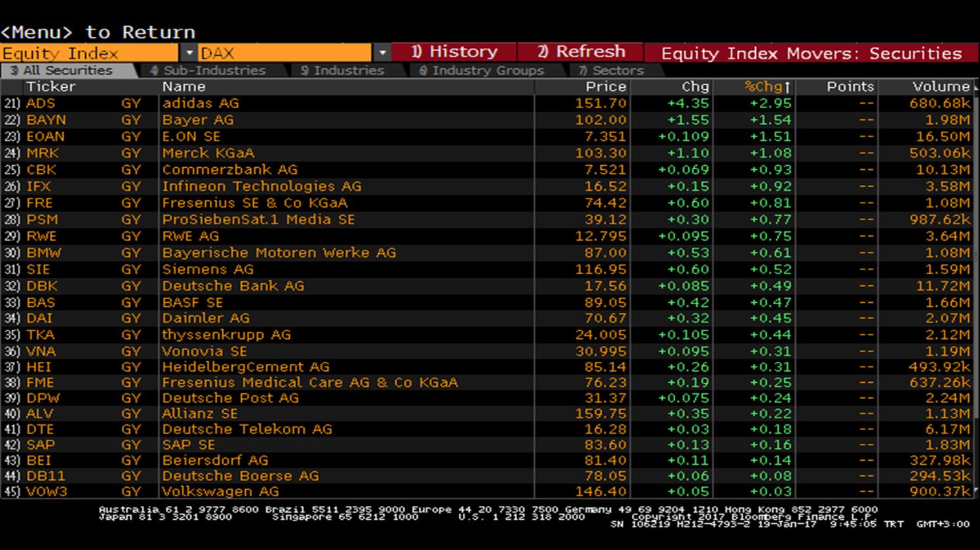Click E.ON volume 16.50M
This screenshot has height=550, width=980.
[x=944, y=136]
